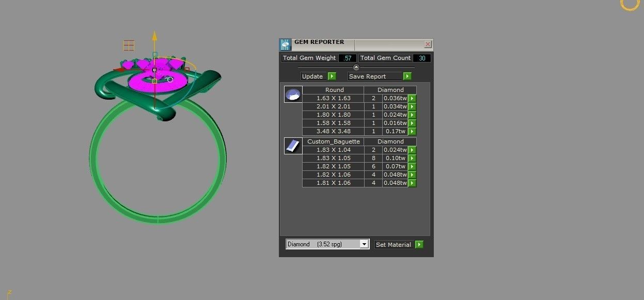This screenshot has height=300, width=644.
Task: Click the Round header cell
Action: [334, 90]
